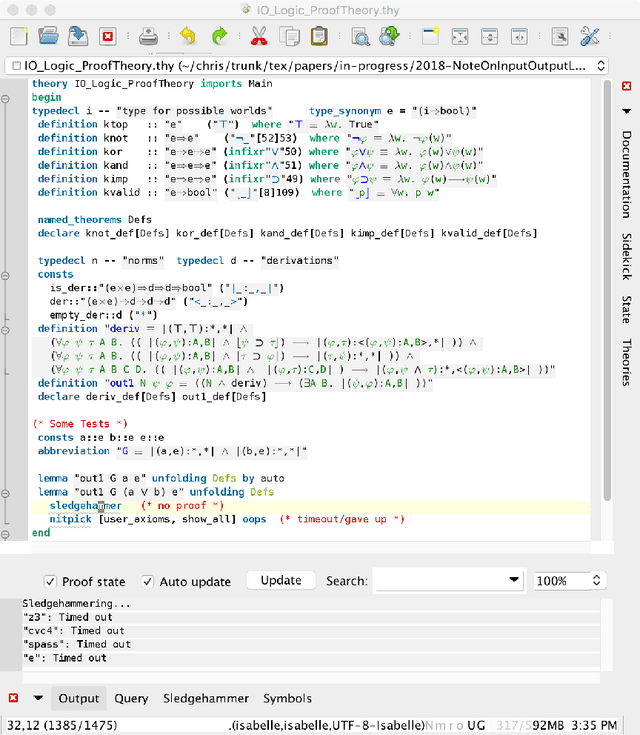Click the '(* Some Tests *)' comment
The height and width of the screenshot is (735, 640).
[80, 424]
